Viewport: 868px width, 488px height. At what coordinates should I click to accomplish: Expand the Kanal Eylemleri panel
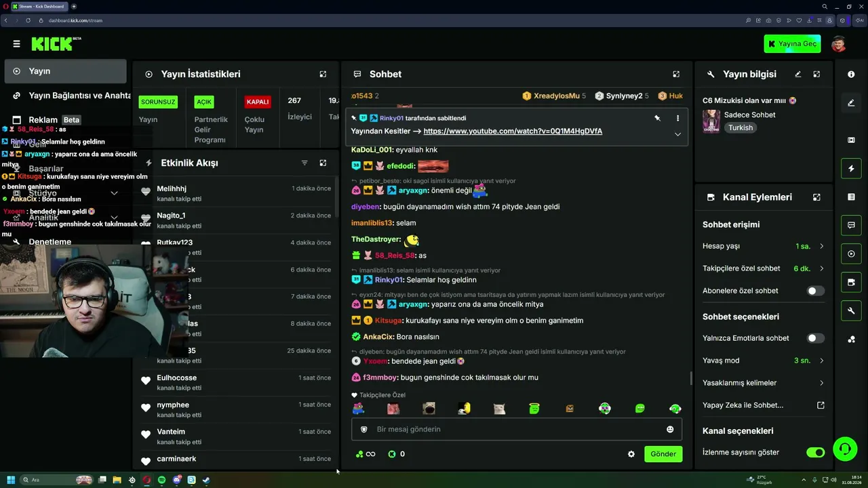[816, 197]
